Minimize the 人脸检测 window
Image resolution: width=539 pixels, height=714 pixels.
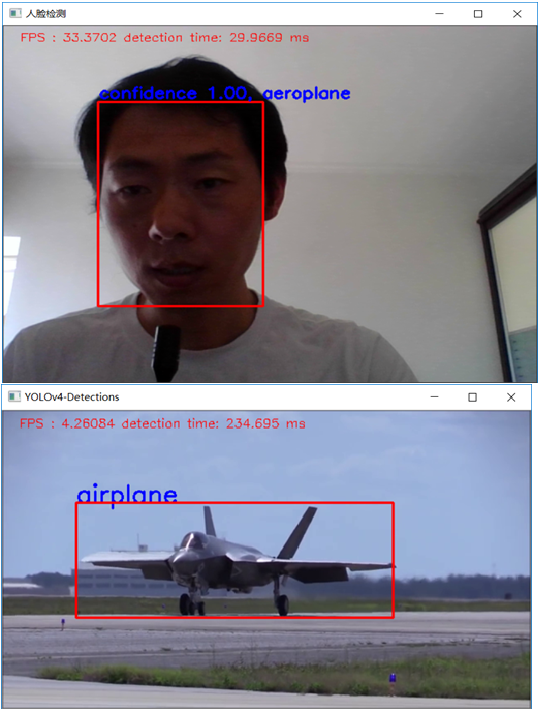(439, 14)
